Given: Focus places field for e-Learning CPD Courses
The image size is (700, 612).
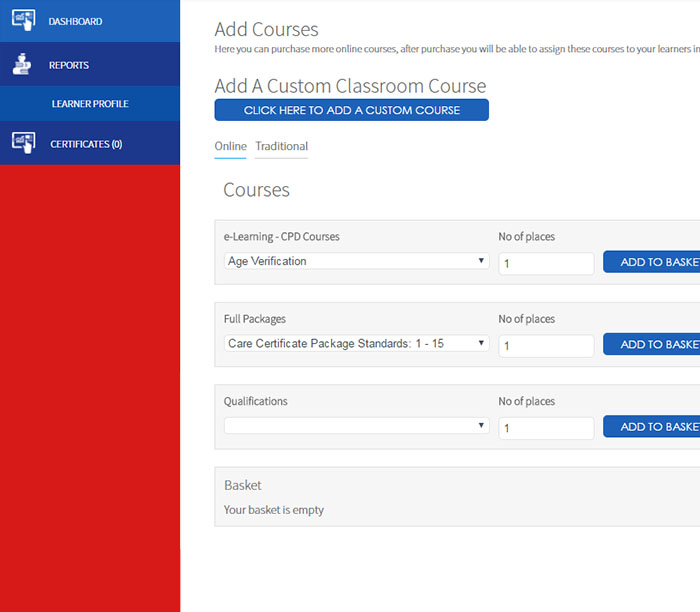Looking at the screenshot, I should pos(546,264).
